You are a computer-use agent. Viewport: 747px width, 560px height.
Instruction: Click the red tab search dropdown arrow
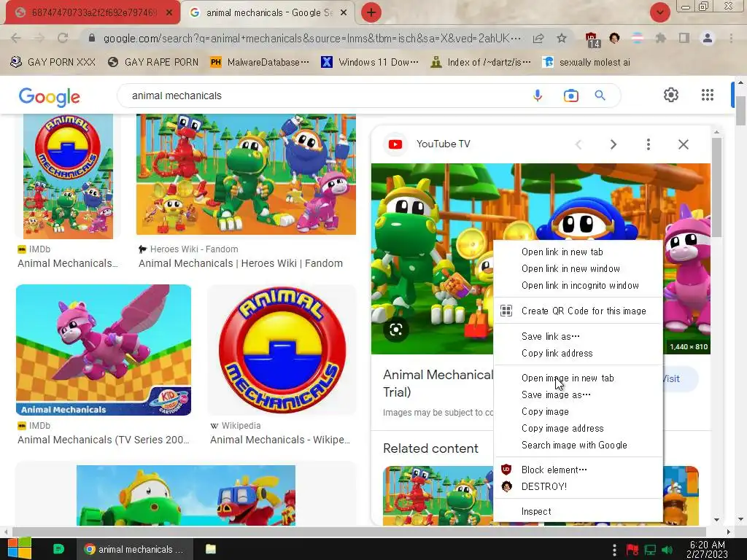point(659,12)
